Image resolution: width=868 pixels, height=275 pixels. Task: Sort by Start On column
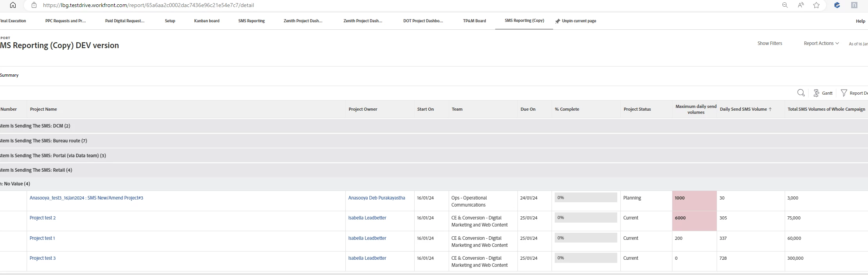tap(425, 109)
